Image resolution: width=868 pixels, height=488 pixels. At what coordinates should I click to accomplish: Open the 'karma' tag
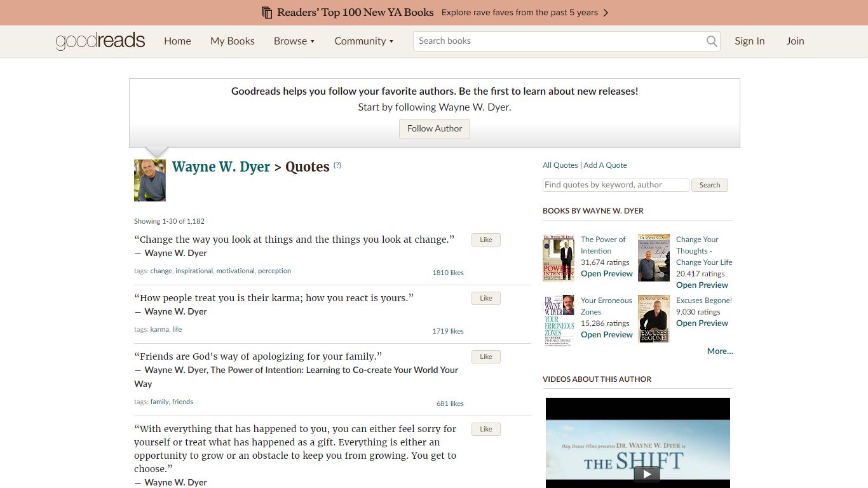(159, 329)
